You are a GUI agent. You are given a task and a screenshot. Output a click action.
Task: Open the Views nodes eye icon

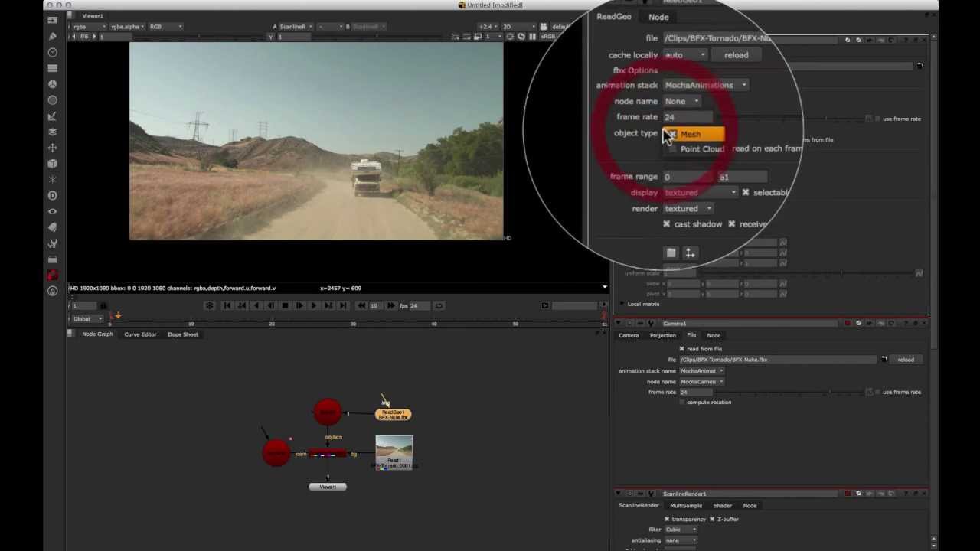[52, 211]
